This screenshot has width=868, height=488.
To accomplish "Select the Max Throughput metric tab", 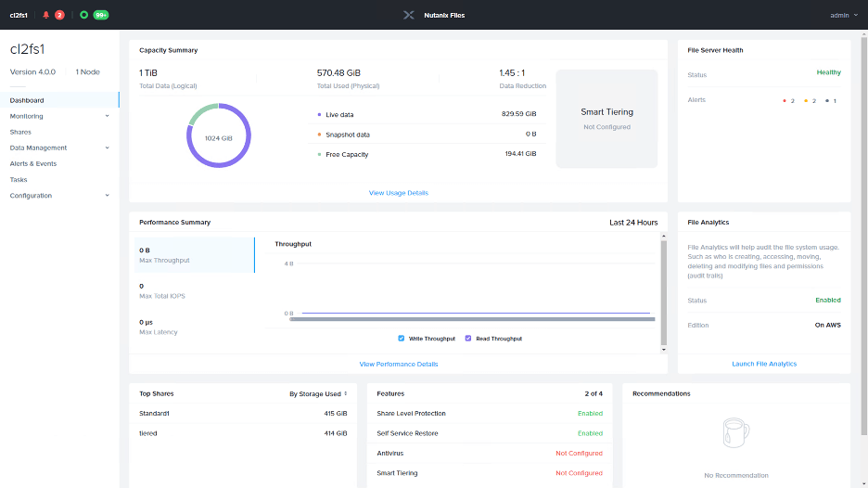I will (x=195, y=255).
